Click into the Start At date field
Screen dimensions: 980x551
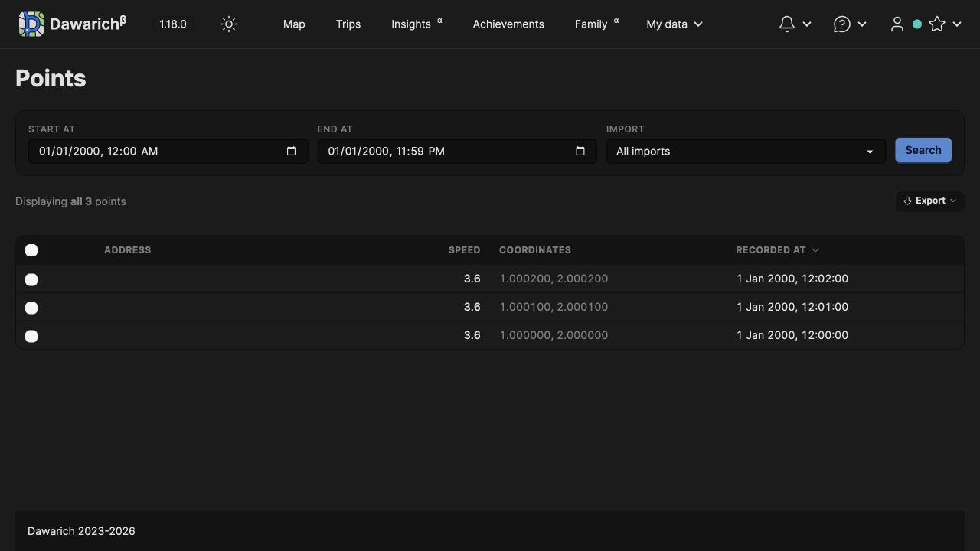pos(168,151)
